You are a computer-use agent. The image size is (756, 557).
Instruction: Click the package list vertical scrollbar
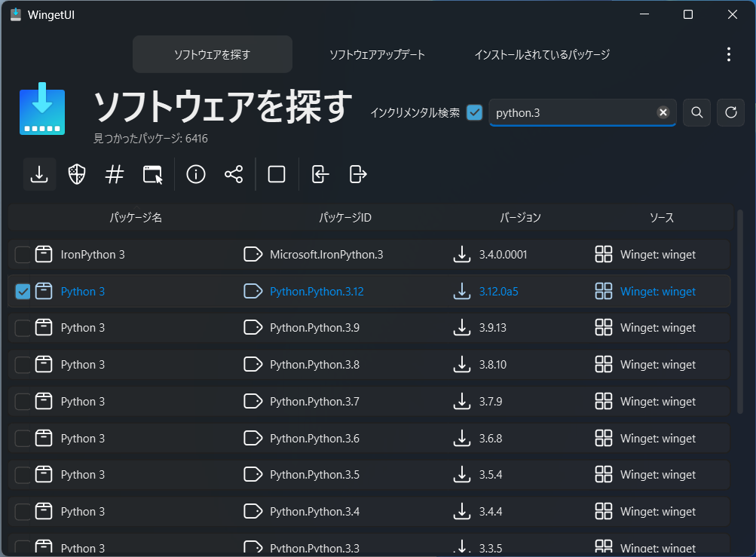740,311
